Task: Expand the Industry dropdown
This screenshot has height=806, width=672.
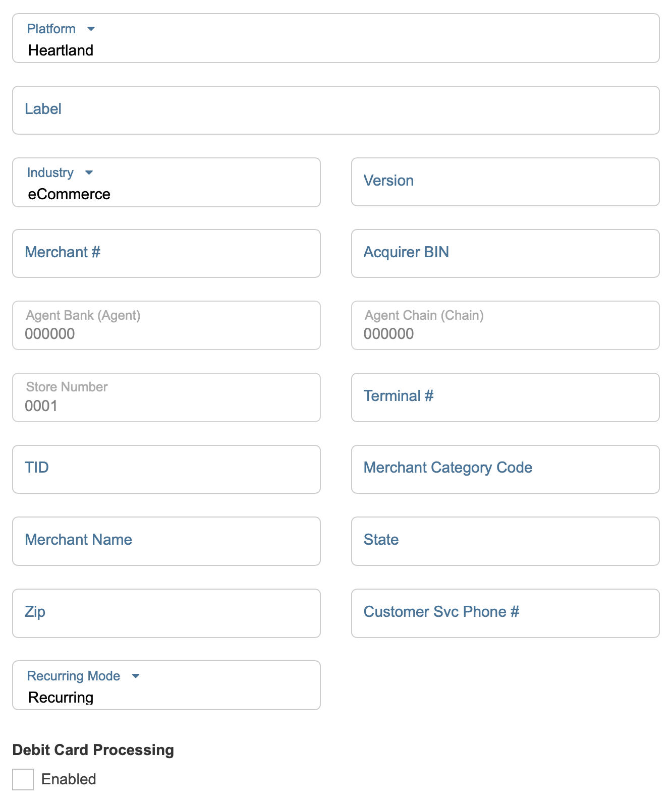Action: [x=166, y=183]
